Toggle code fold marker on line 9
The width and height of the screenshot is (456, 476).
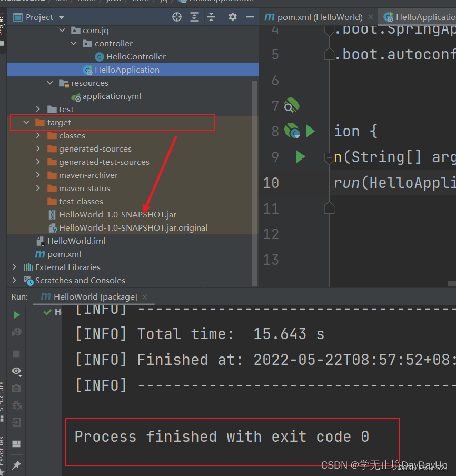pos(329,158)
